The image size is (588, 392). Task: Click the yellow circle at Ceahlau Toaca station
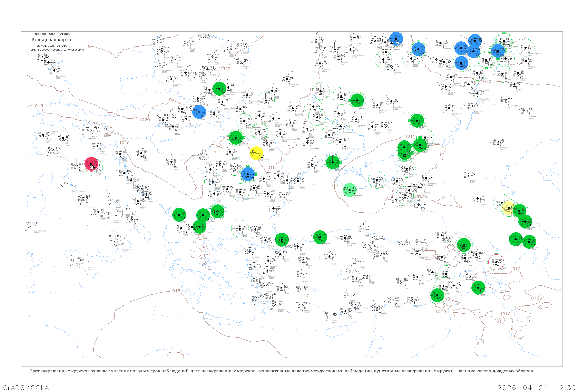pos(256,153)
